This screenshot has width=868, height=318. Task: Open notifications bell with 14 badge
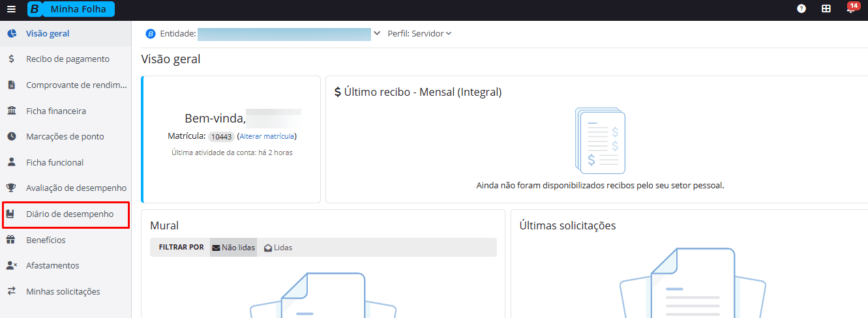850,10
